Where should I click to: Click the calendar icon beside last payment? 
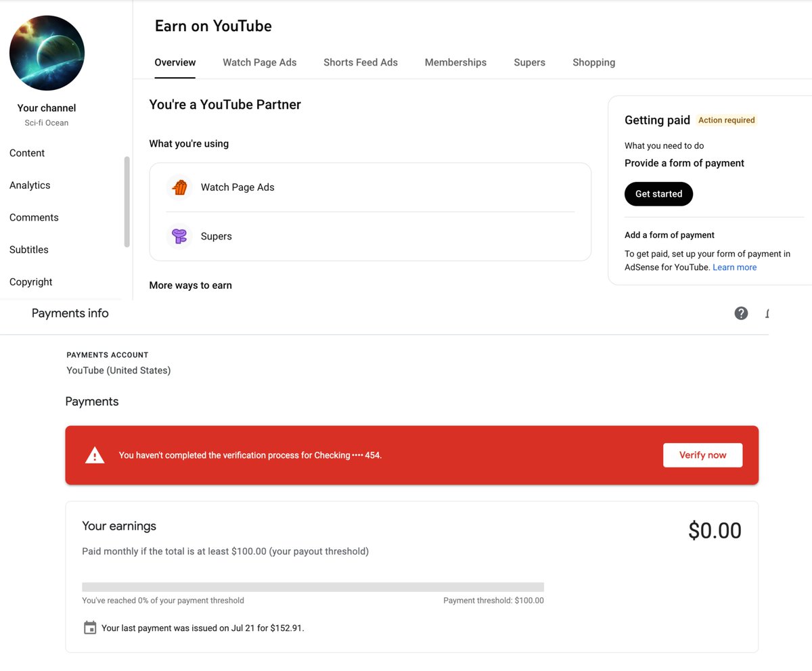coord(90,628)
